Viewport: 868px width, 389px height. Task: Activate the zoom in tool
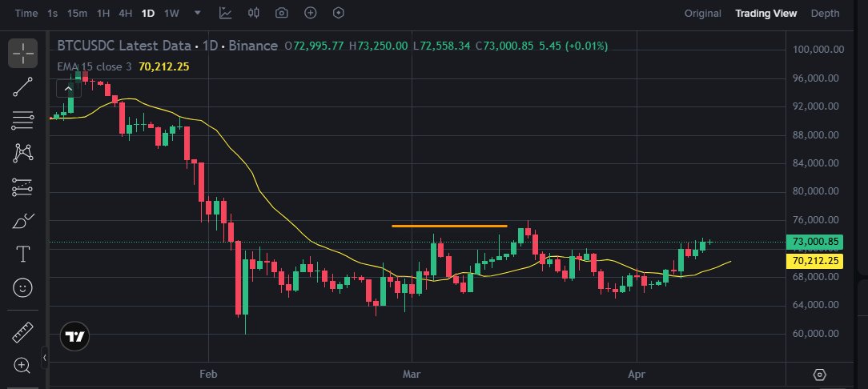[22, 365]
